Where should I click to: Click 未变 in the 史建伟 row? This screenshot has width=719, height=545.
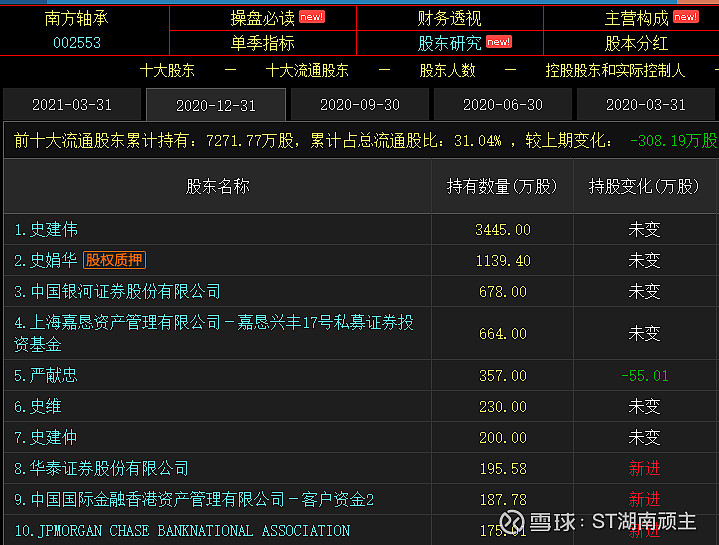coord(645,229)
